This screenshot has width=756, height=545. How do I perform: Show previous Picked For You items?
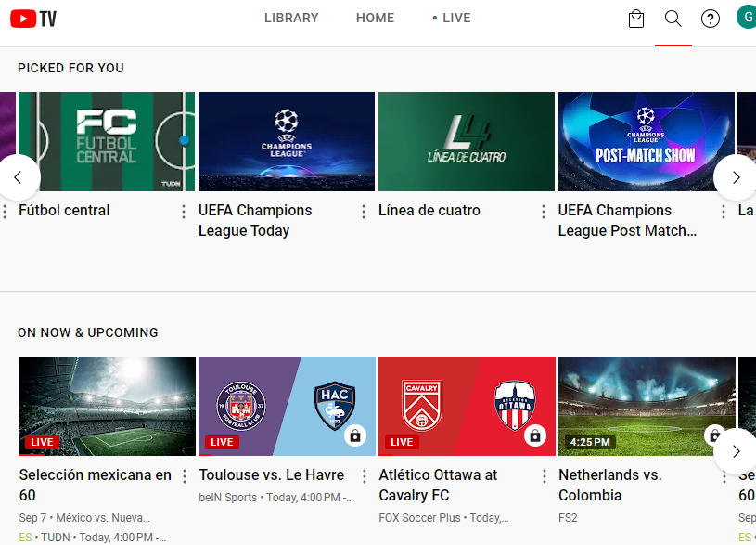coord(18,177)
